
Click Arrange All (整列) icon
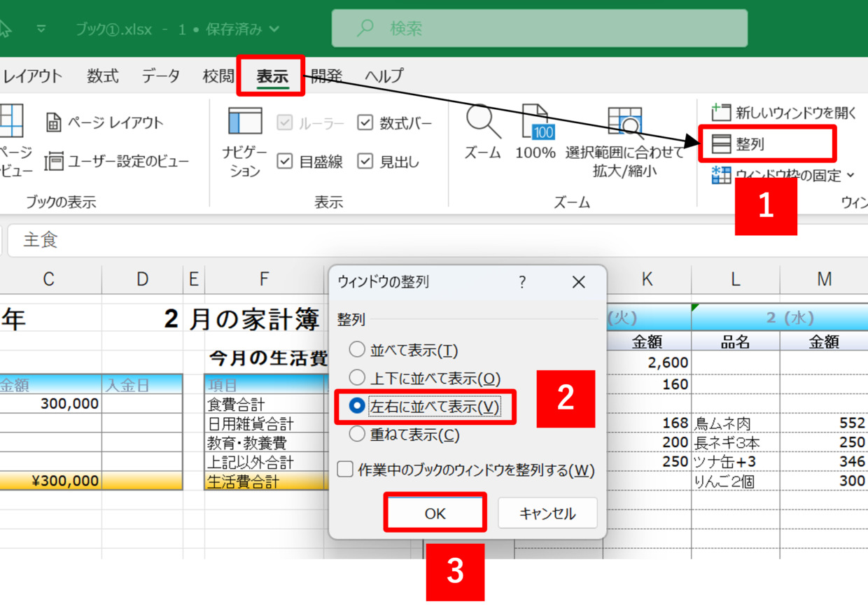[x=721, y=144]
